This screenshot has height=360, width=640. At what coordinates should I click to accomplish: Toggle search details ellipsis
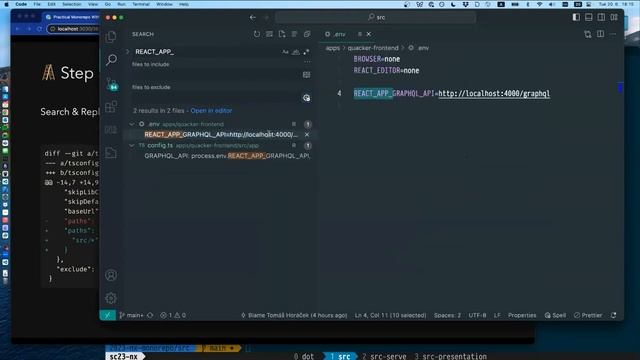click(307, 62)
